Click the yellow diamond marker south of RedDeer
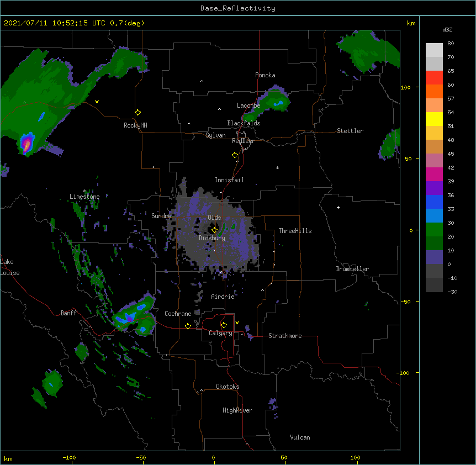Screen dimensions: 476x465 point(235,155)
